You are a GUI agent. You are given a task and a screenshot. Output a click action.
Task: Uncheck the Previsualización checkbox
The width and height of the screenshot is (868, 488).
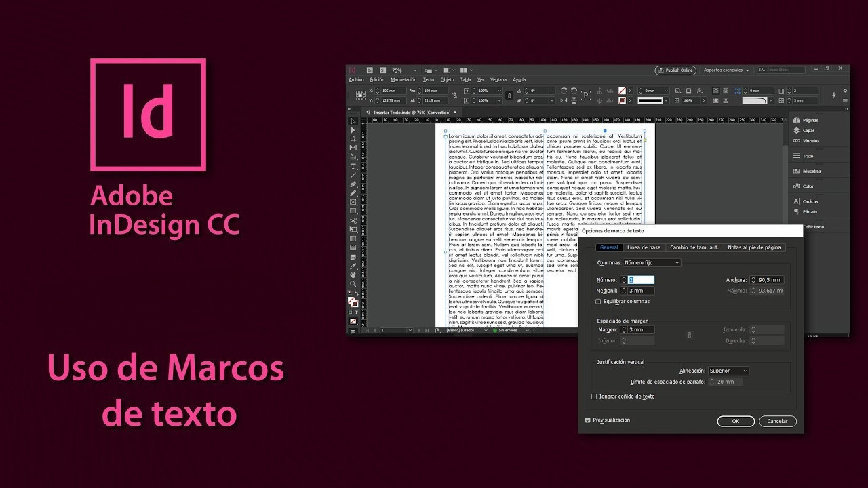(588, 420)
